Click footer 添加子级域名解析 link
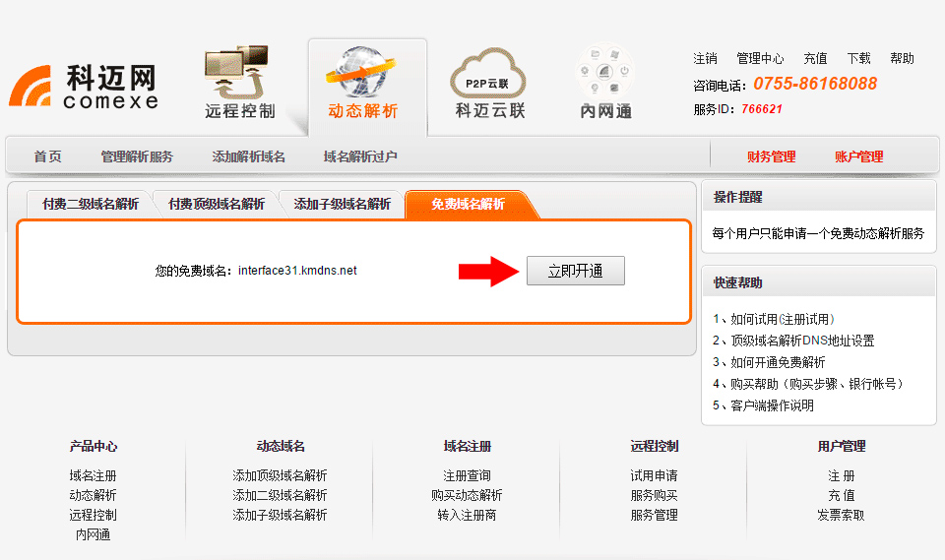 (280, 515)
